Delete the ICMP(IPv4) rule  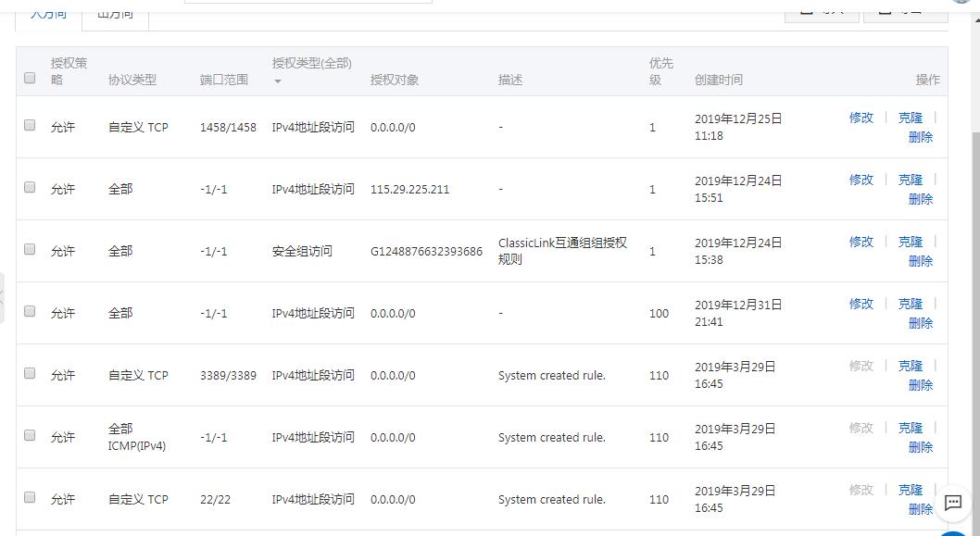[921, 447]
